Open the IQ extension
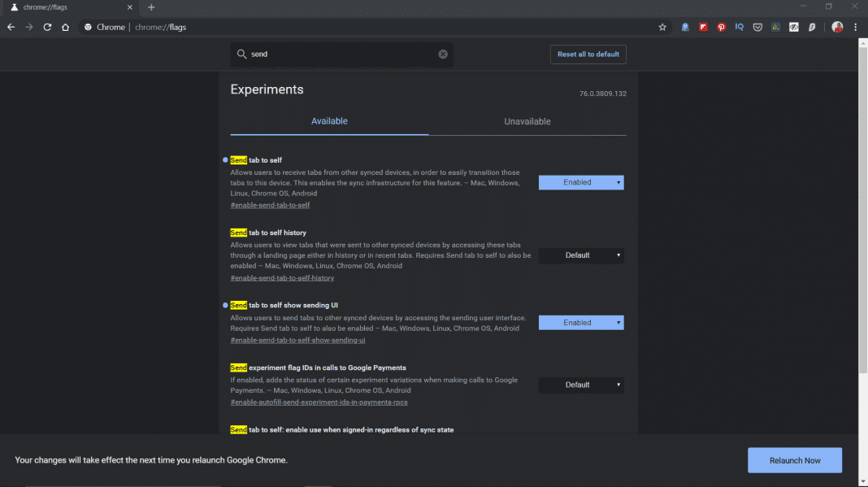 740,27
